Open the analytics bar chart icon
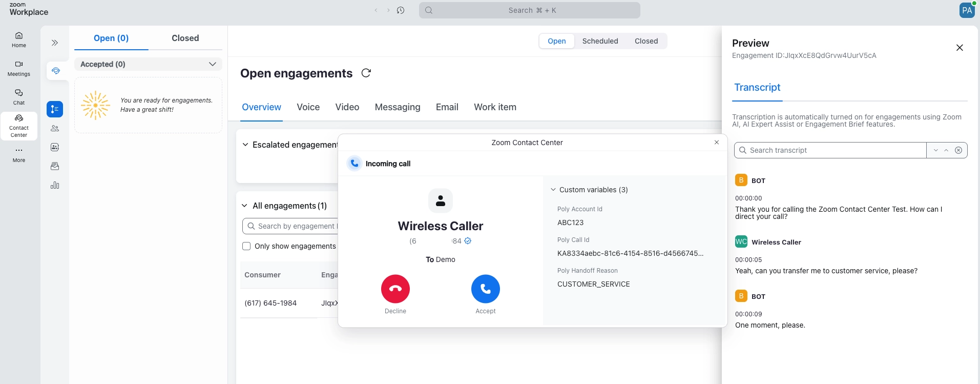 [x=55, y=185]
